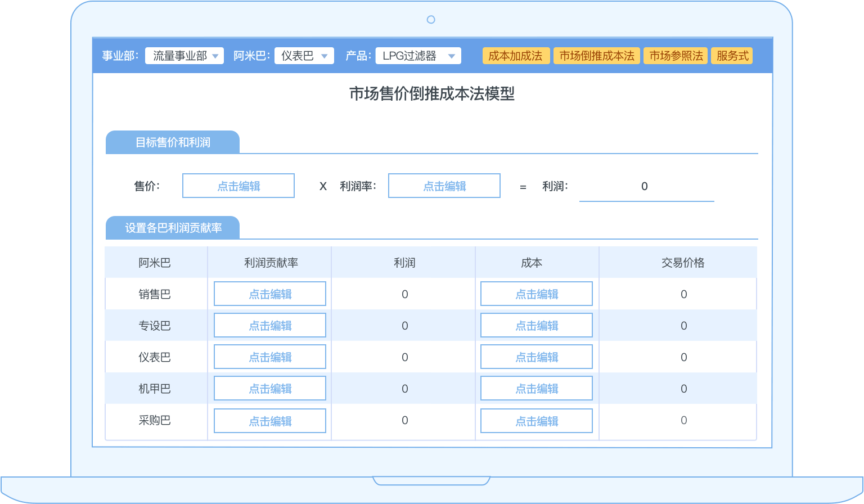Switch to the 市场参照法 tab

coord(676,56)
